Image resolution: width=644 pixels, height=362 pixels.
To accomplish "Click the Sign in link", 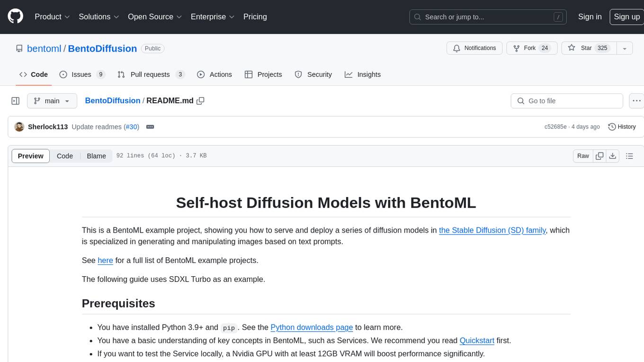I will tap(590, 17).
